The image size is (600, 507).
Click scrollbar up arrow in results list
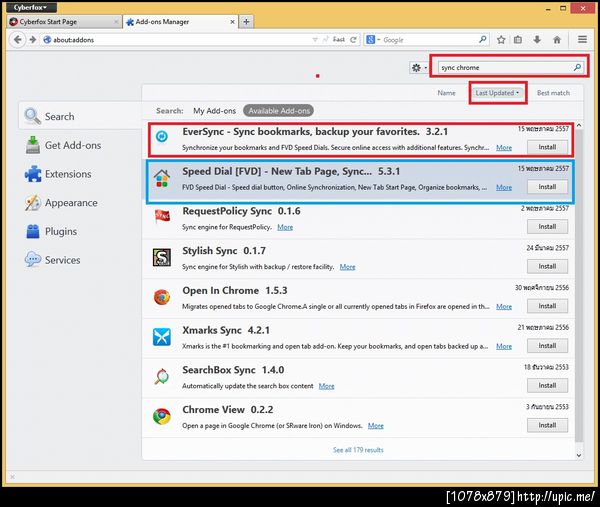[579, 126]
